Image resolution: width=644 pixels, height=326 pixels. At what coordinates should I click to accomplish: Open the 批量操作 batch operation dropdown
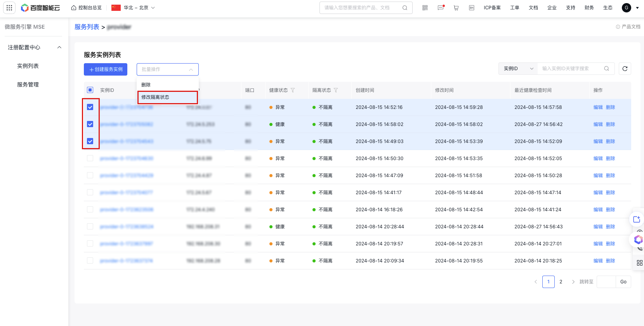[168, 69]
